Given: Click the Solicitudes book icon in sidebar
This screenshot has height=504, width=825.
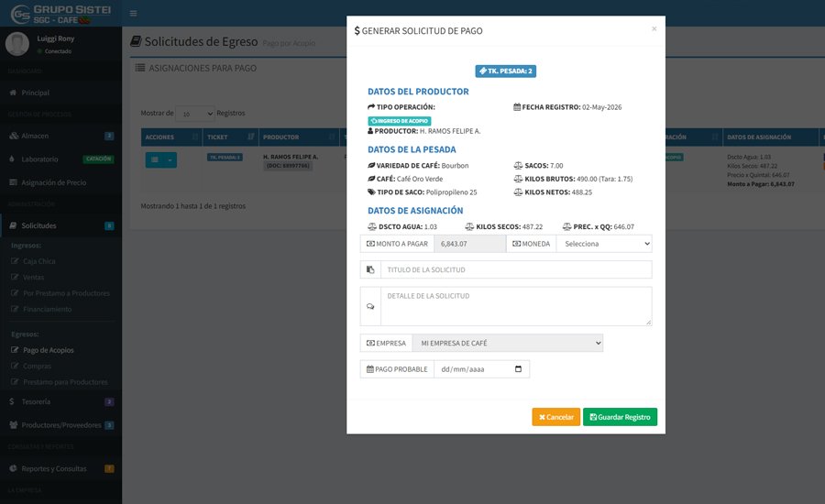Looking at the screenshot, I should tap(13, 225).
